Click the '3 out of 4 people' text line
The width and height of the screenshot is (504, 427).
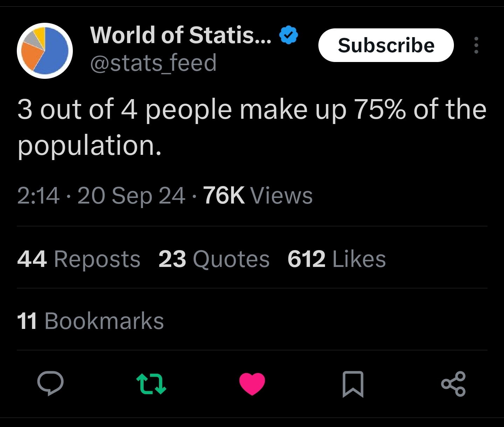click(x=251, y=109)
